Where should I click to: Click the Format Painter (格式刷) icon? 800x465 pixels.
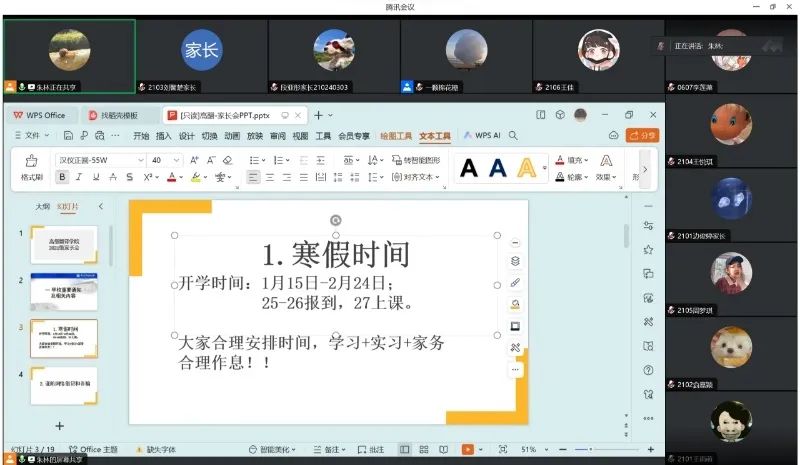pos(31,161)
